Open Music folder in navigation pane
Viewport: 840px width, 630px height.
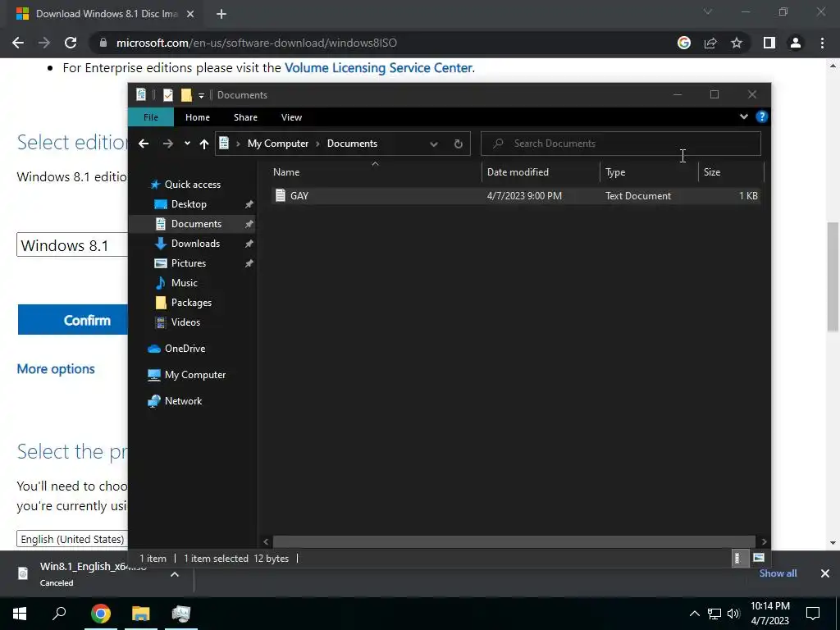[x=184, y=283]
